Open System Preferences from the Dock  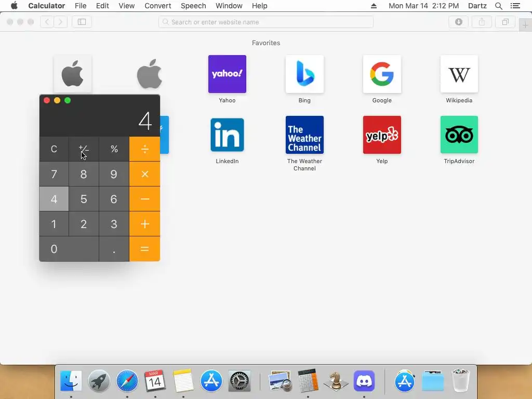point(240,381)
